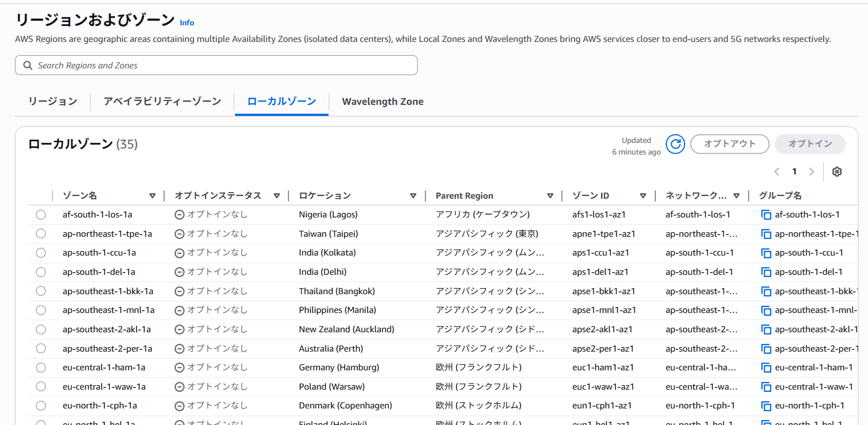Viewport: 868px width, 425px height.
Task: Click zone name eu-central-1-waw-1a
Action: click(x=104, y=387)
